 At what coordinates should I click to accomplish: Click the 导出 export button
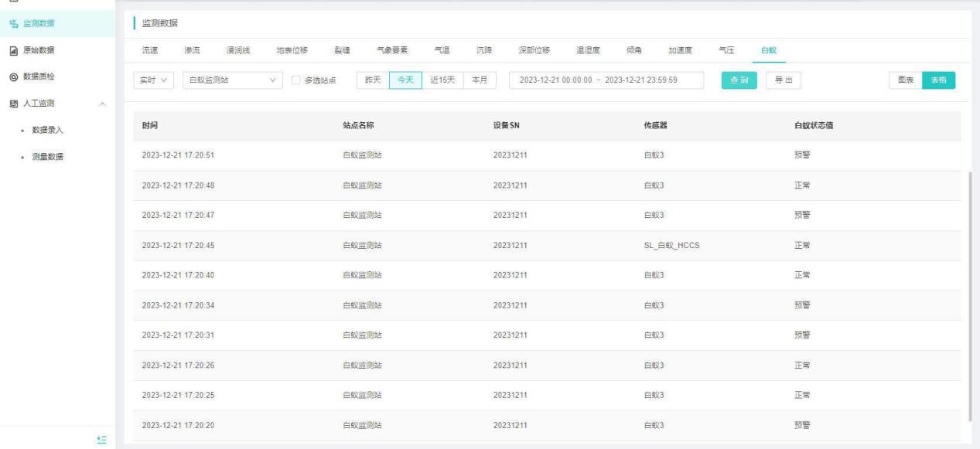pyautogui.click(x=783, y=81)
